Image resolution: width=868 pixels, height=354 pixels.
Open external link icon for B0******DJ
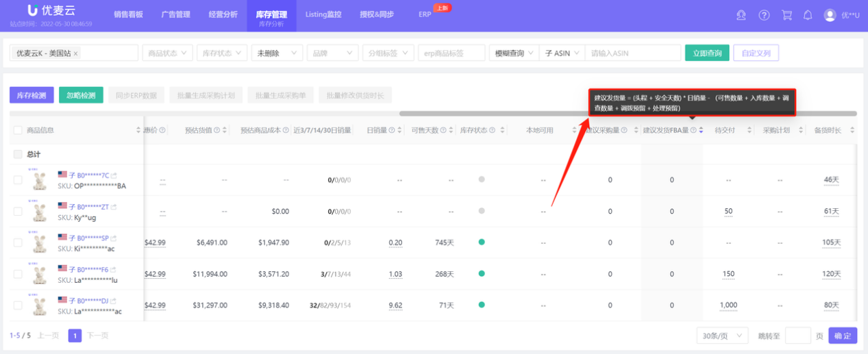(114, 301)
